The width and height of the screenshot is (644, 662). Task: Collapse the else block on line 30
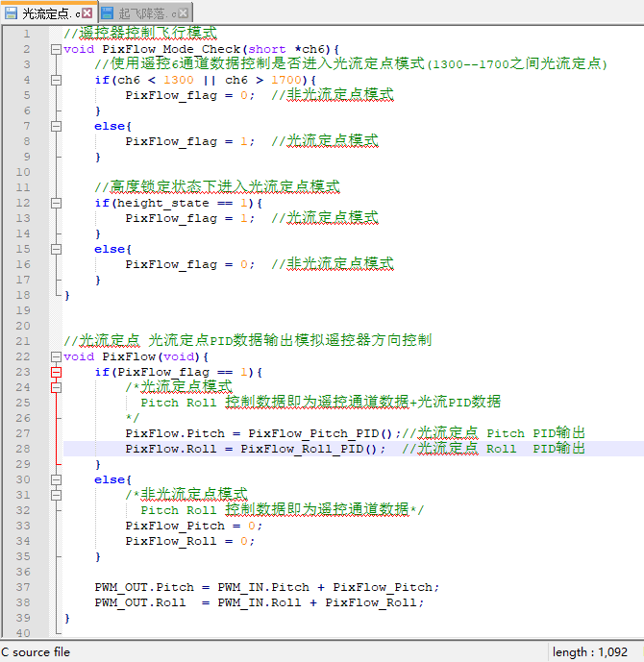(56, 479)
